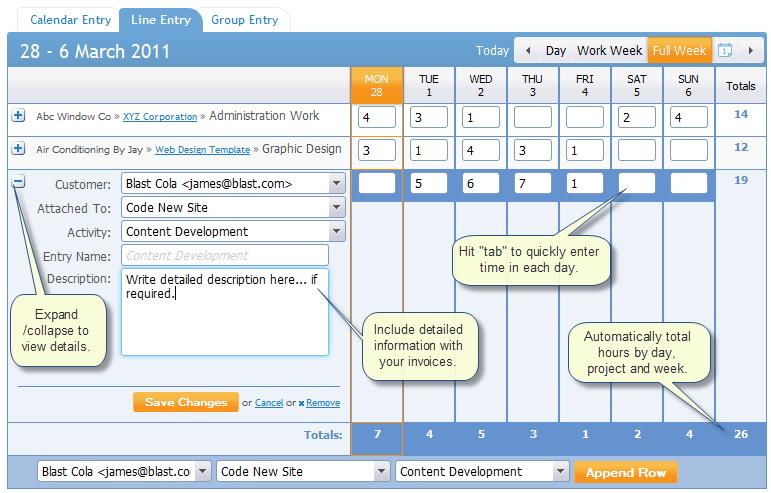The height and width of the screenshot is (493, 771).
Task: Select the Day view
Action: (555, 51)
